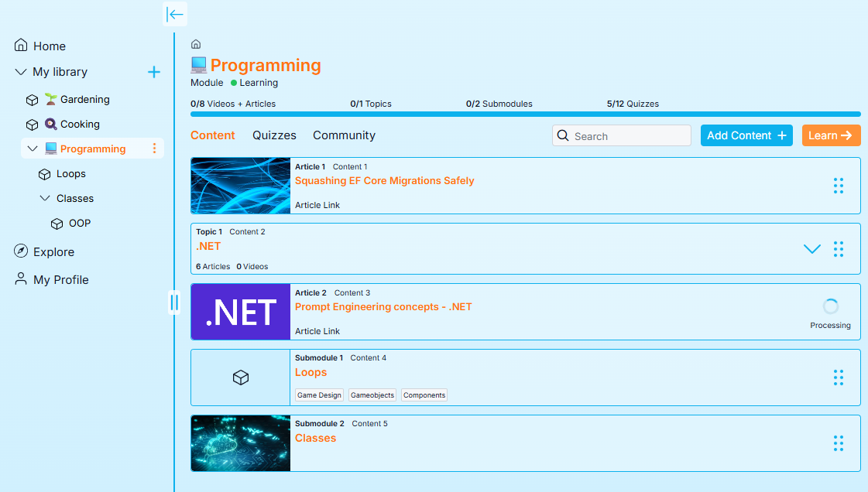Screen dimensions: 868x492
Task: Click the plus icon beside My library
Action: pyautogui.click(x=154, y=72)
